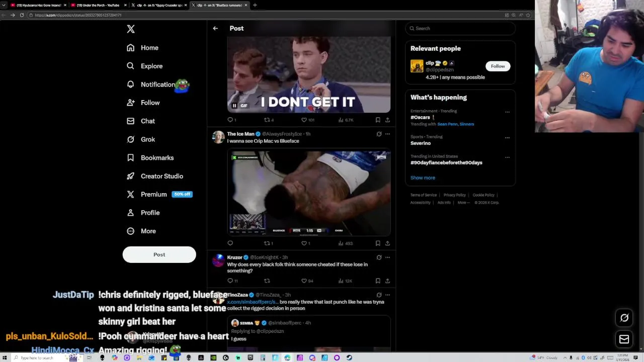This screenshot has width=644, height=362.
Task: Open Kruzor's profile name
Action: tap(234, 257)
